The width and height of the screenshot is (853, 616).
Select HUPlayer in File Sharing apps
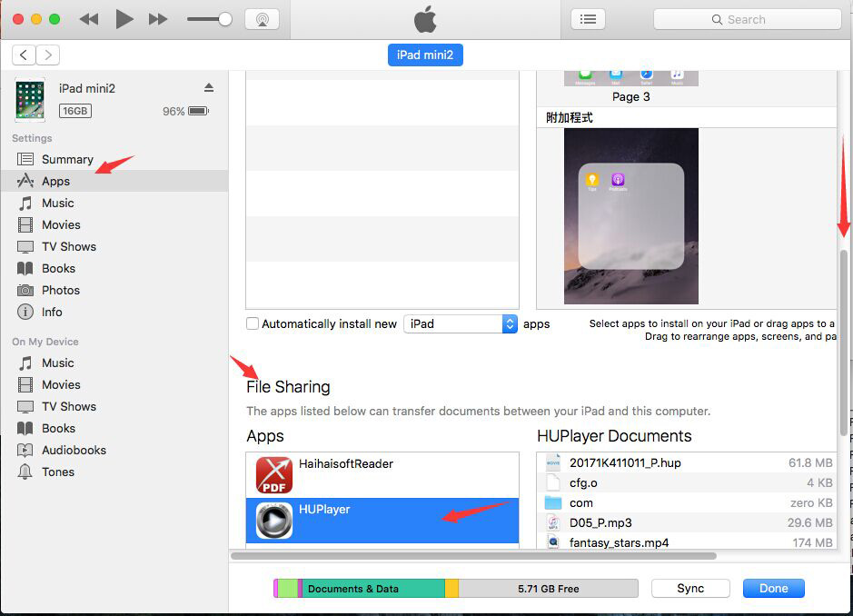pos(382,521)
